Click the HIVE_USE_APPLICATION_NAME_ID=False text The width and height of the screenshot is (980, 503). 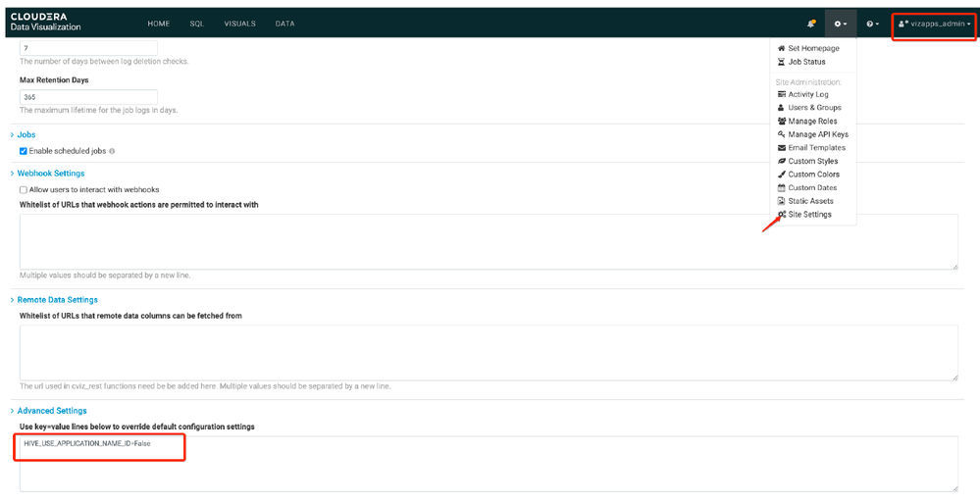[x=87, y=443]
